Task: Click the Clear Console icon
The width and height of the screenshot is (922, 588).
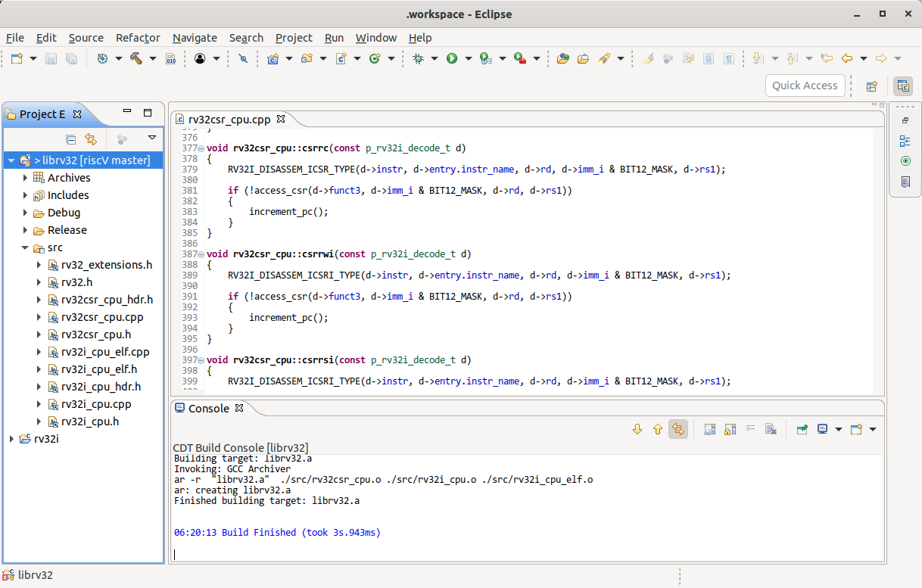Action: 771,429
